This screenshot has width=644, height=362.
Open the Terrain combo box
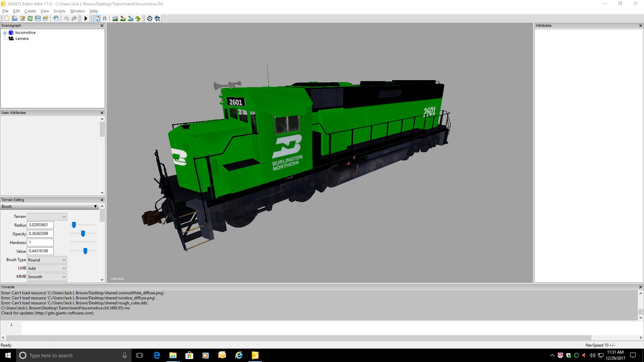coord(47,217)
